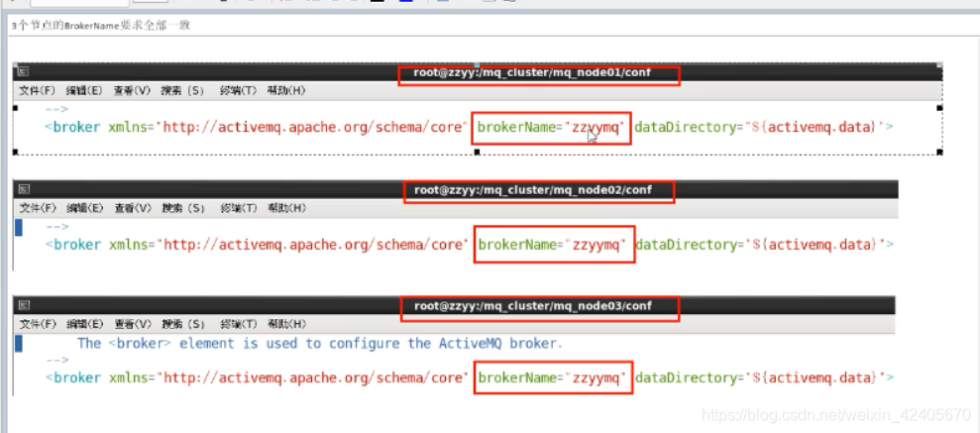This screenshot has width=980, height=433.
Task: Open 终端(T) menu in mq_node03 terminal
Action: click(239, 324)
